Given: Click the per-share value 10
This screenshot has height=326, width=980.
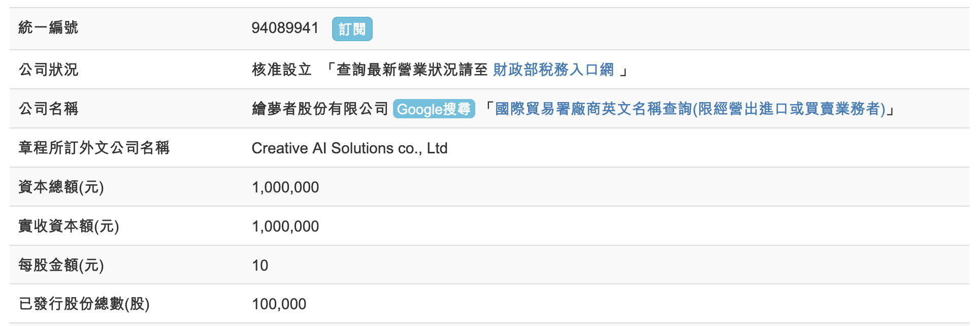Looking at the screenshot, I should pyautogui.click(x=260, y=266).
